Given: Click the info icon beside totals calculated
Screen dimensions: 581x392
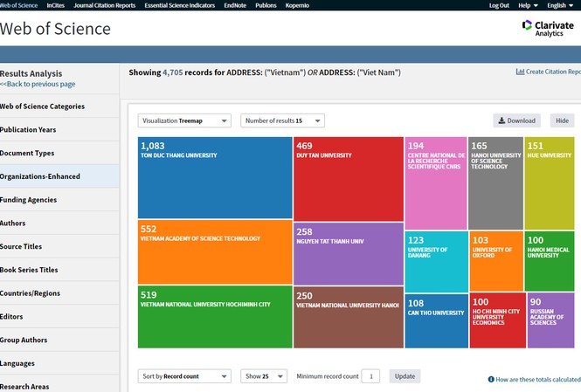Looking at the screenshot, I should (x=491, y=380).
